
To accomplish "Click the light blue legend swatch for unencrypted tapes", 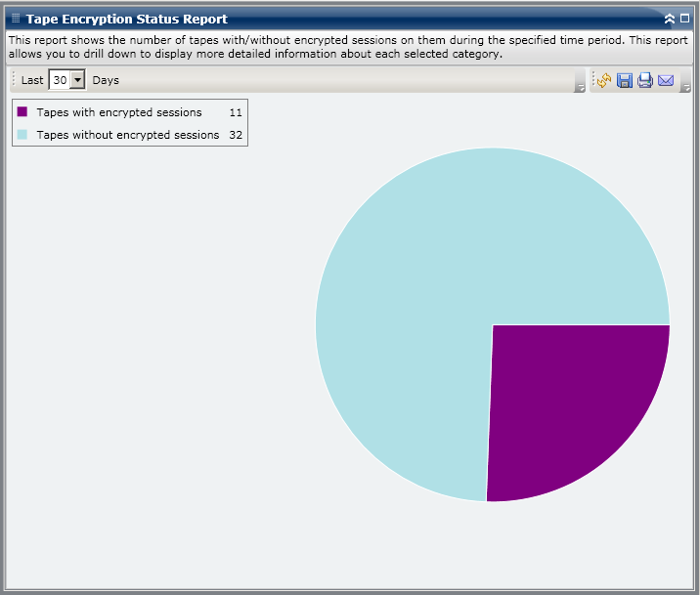I will click(x=22, y=134).
